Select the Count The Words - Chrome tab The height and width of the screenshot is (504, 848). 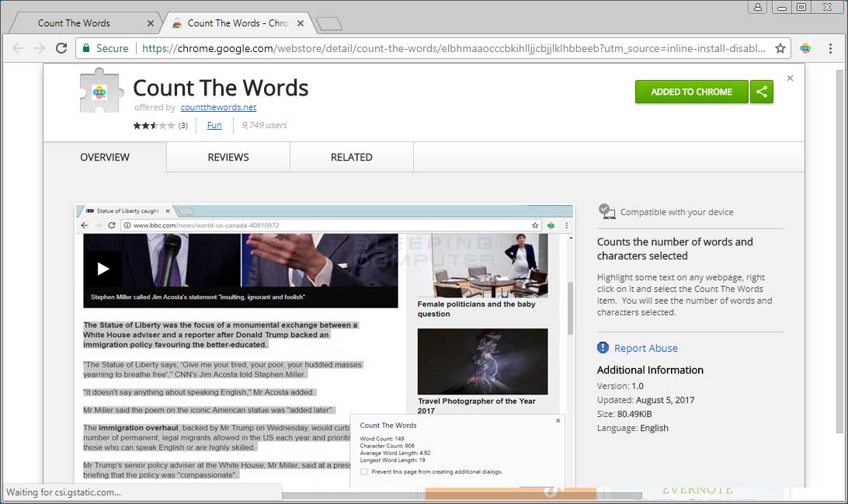click(x=238, y=23)
